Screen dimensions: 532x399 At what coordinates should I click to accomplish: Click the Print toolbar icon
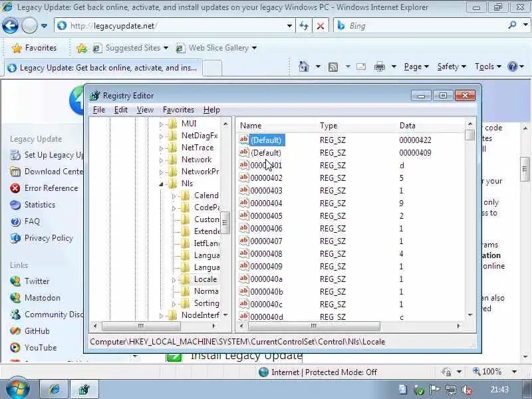pyautogui.click(x=380, y=67)
